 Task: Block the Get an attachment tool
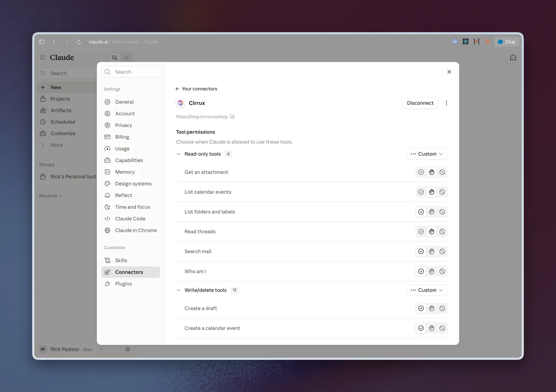(x=442, y=172)
